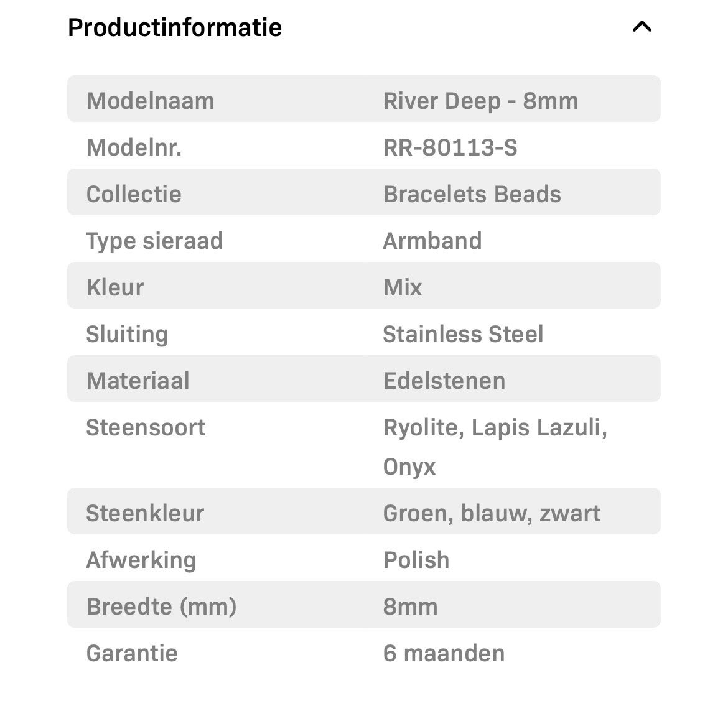This screenshot has height=716, width=728.
Task: Select the Afwerking value Polish
Action: tap(416, 560)
